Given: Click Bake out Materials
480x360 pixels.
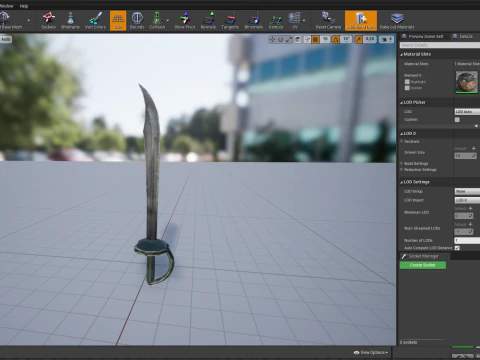Looking at the screenshot, I should tap(397, 21).
